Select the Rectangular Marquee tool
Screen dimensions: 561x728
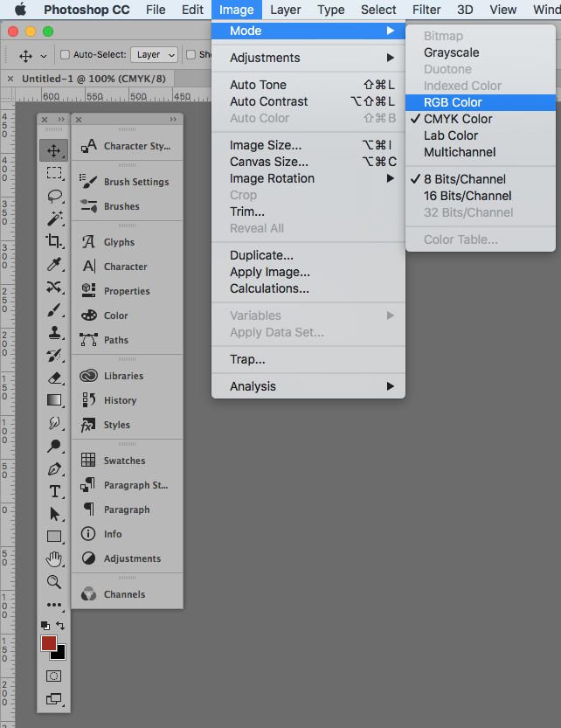click(54, 173)
